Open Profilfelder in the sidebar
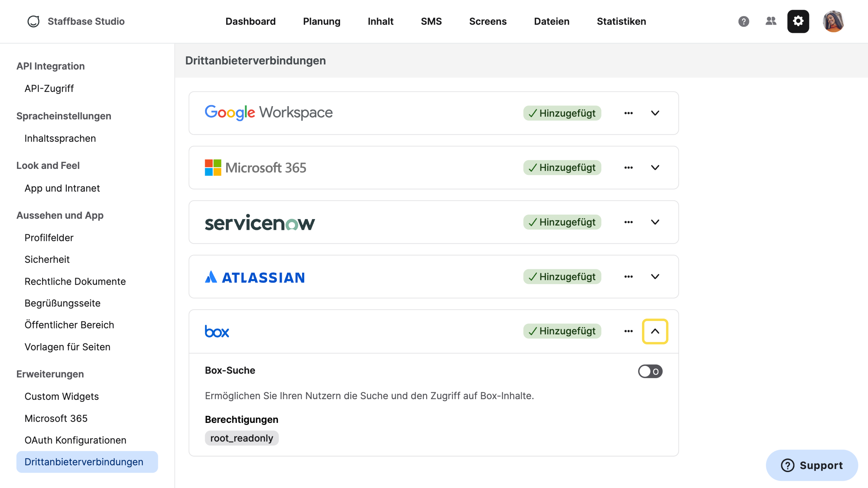 point(49,238)
